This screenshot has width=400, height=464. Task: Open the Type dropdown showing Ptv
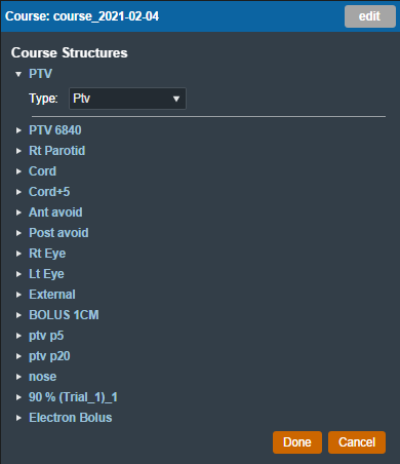click(x=128, y=99)
